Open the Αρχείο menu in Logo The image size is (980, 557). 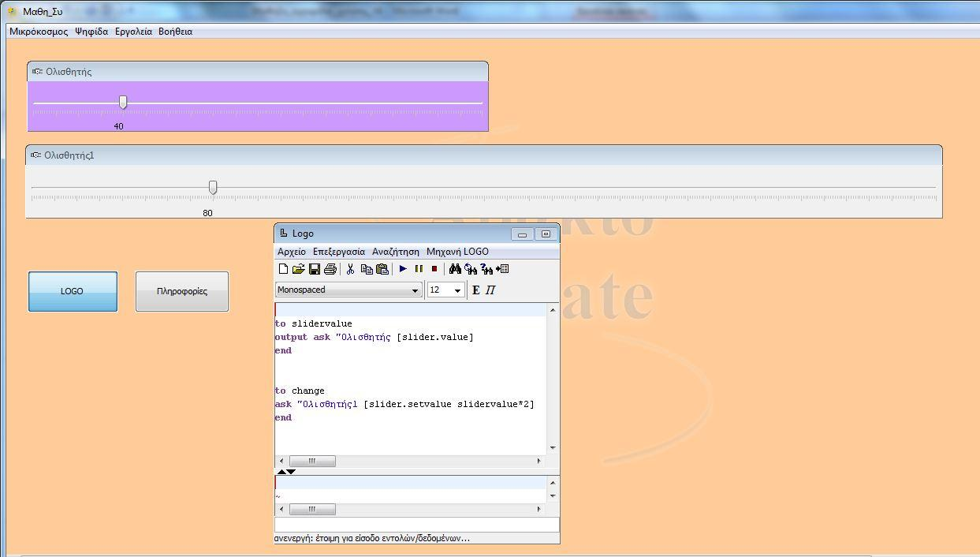click(292, 252)
